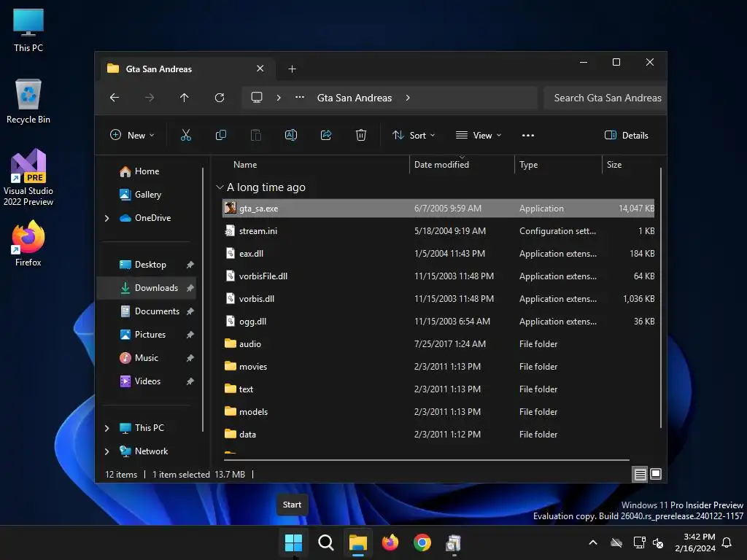The image size is (747, 560).
Task: Select Recycle Bin desktop icon
Action: pyautogui.click(x=28, y=101)
